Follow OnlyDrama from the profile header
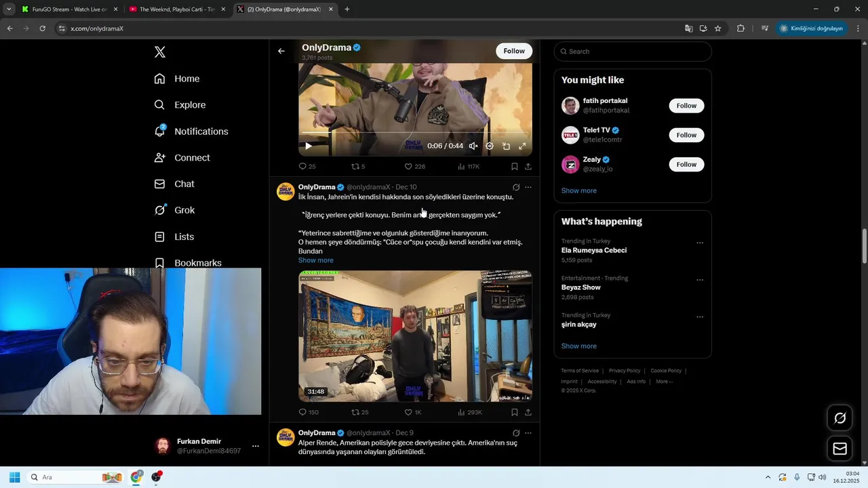This screenshot has height=488, width=868. click(514, 51)
